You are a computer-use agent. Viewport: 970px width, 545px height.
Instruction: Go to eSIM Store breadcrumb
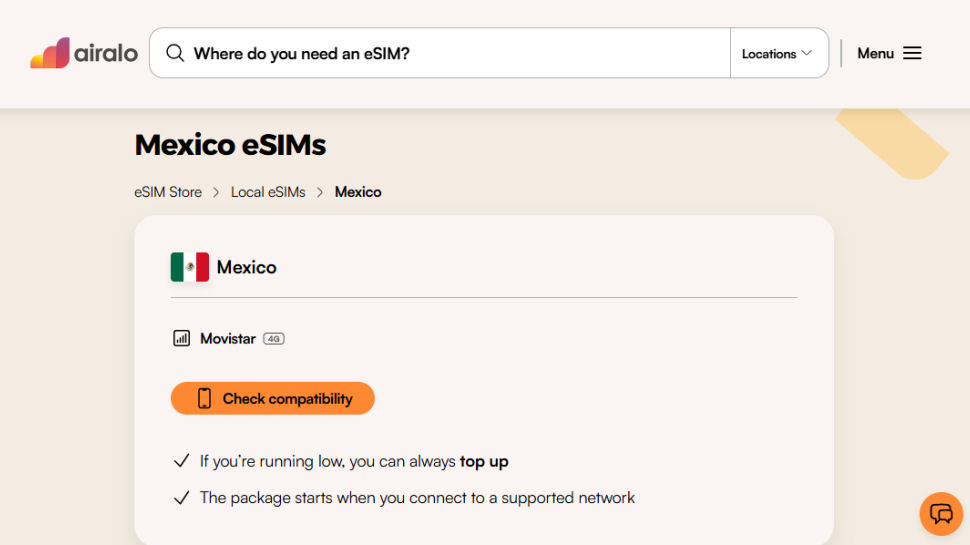[168, 192]
